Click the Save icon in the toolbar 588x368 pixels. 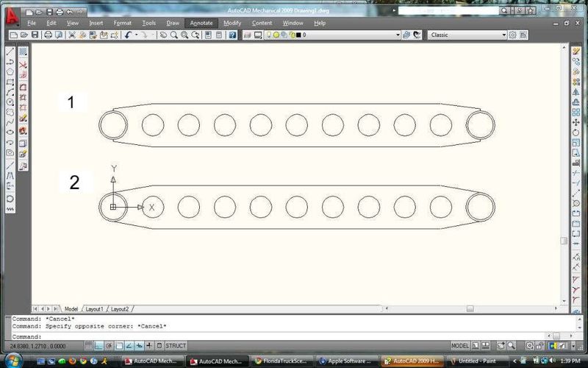point(35,35)
